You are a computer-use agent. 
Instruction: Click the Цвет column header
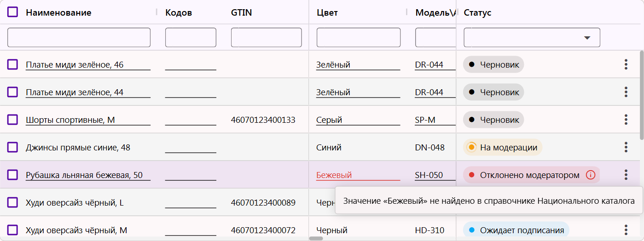(x=327, y=12)
